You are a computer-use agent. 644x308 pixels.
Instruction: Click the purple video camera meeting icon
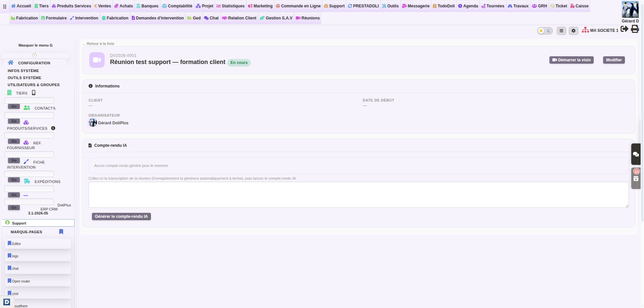(x=97, y=60)
